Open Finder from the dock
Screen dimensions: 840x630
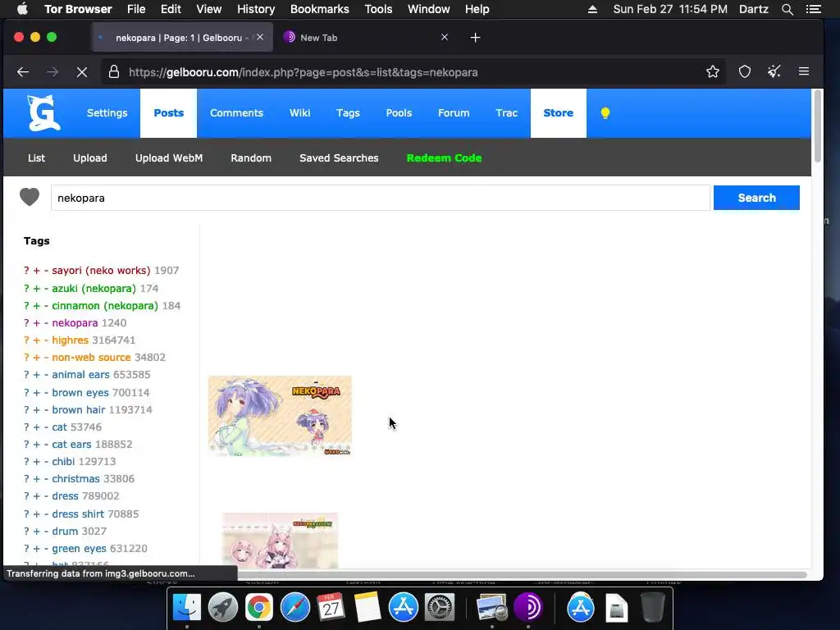point(186,607)
